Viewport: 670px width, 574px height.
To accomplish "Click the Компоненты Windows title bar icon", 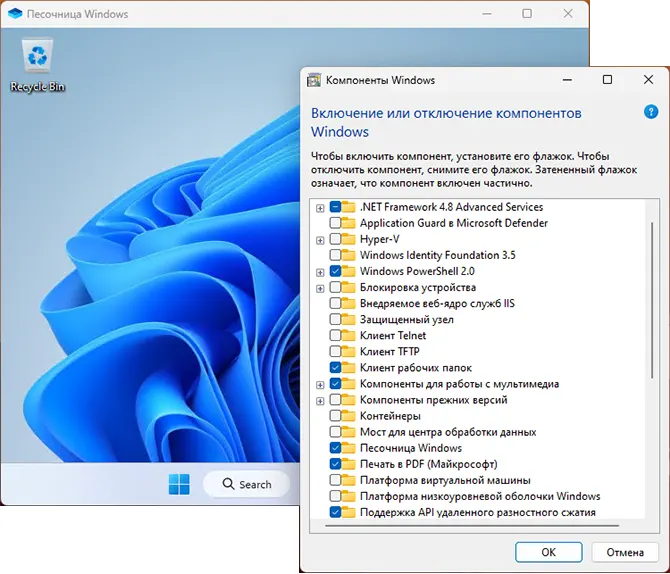I will click(314, 80).
